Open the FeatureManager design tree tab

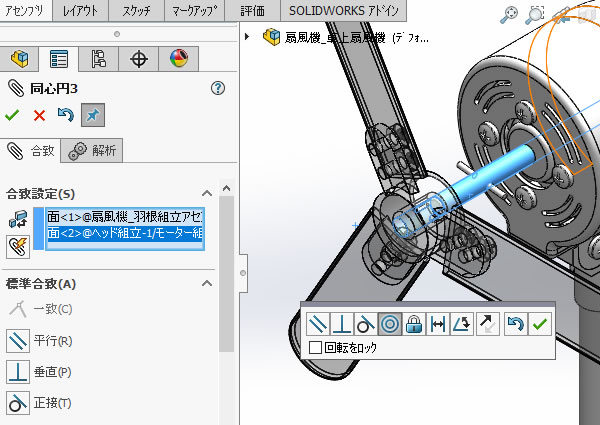tap(19, 59)
